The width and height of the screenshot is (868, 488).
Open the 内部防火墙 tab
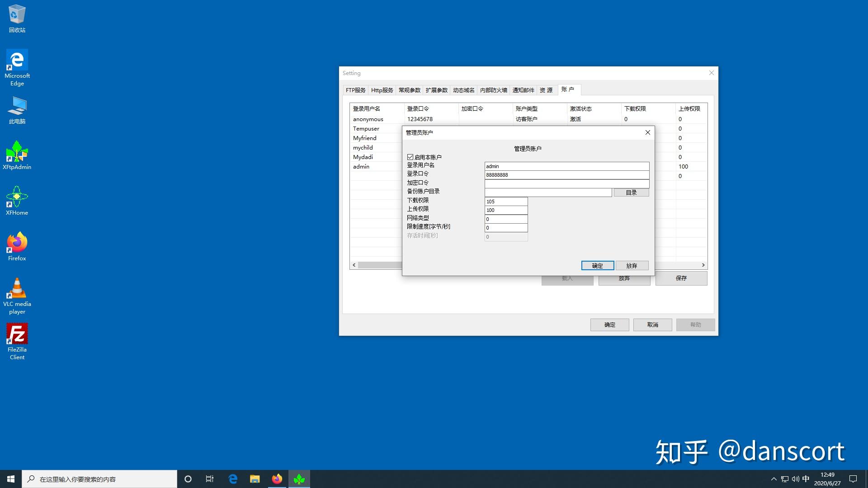pyautogui.click(x=493, y=90)
